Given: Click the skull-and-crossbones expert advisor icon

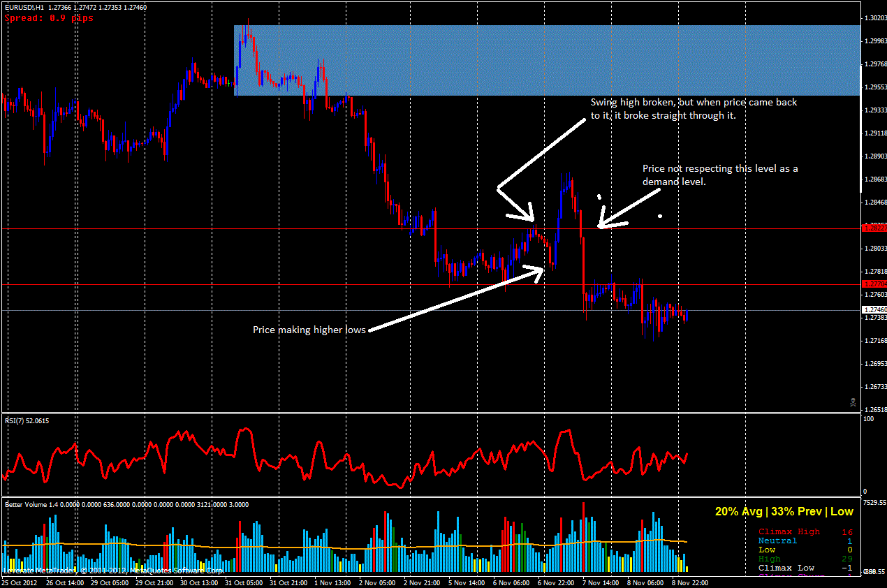Looking at the screenshot, I should (x=853, y=402).
